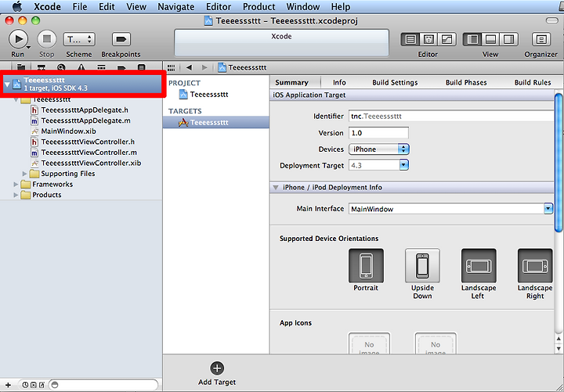Toggle the Landscape Right orientation

535,265
